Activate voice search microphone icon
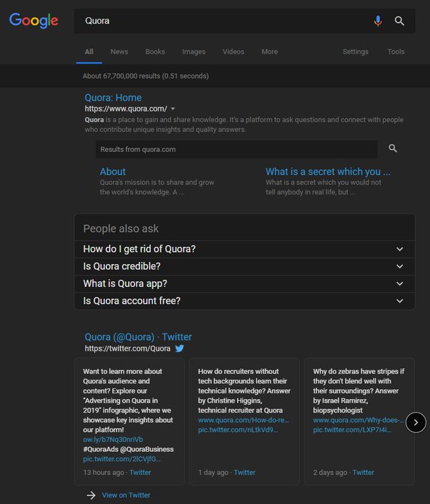 click(378, 21)
